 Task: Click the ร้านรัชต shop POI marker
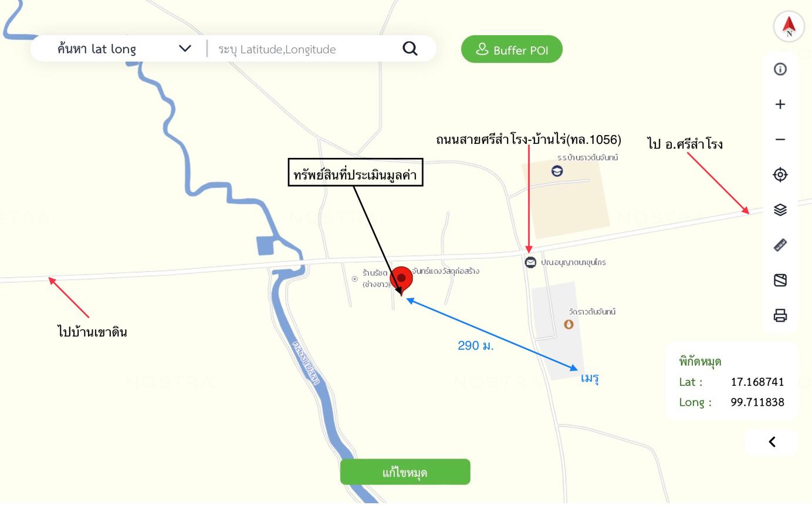[354, 279]
